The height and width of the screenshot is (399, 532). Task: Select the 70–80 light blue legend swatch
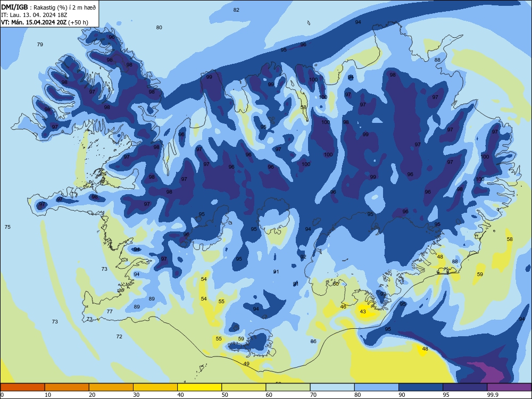click(x=332, y=387)
